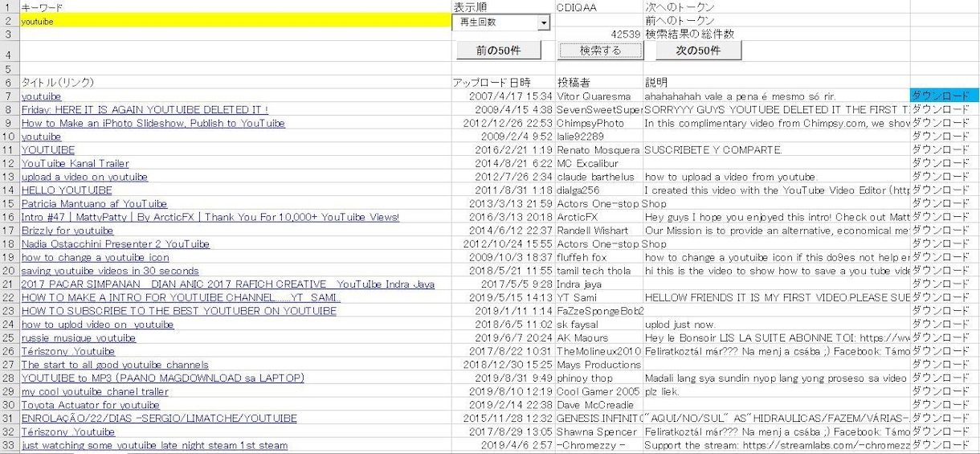Select row header 21
980x454 pixels.
(8, 284)
